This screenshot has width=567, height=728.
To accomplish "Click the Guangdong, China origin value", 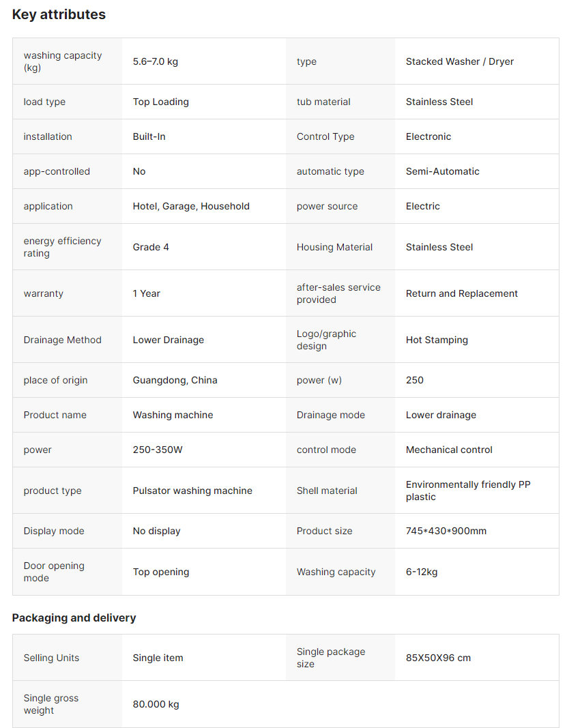I will coord(175,380).
